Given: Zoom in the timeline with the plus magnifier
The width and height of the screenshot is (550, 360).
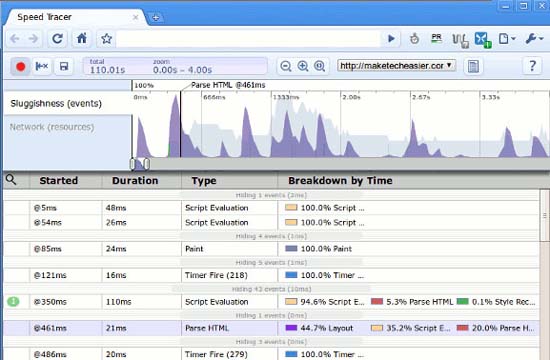Looking at the screenshot, I should point(303,66).
